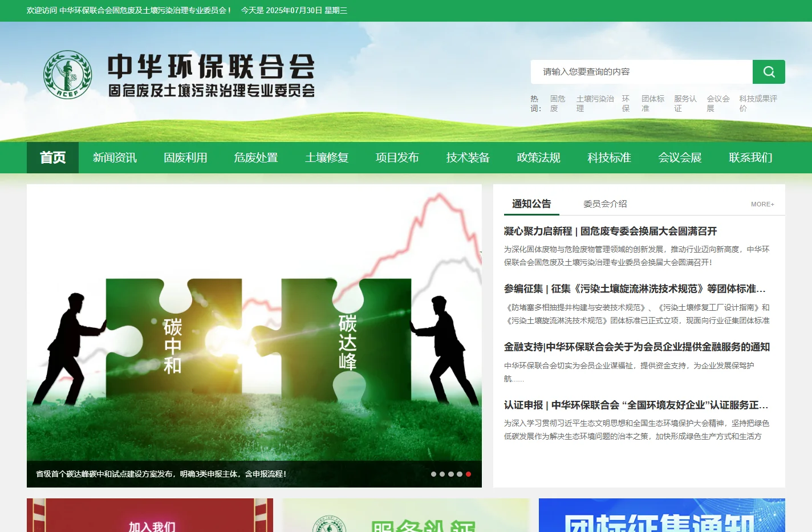812x532 pixels.
Task: Switch to the 委员会介绍 tab
Action: tap(605, 204)
